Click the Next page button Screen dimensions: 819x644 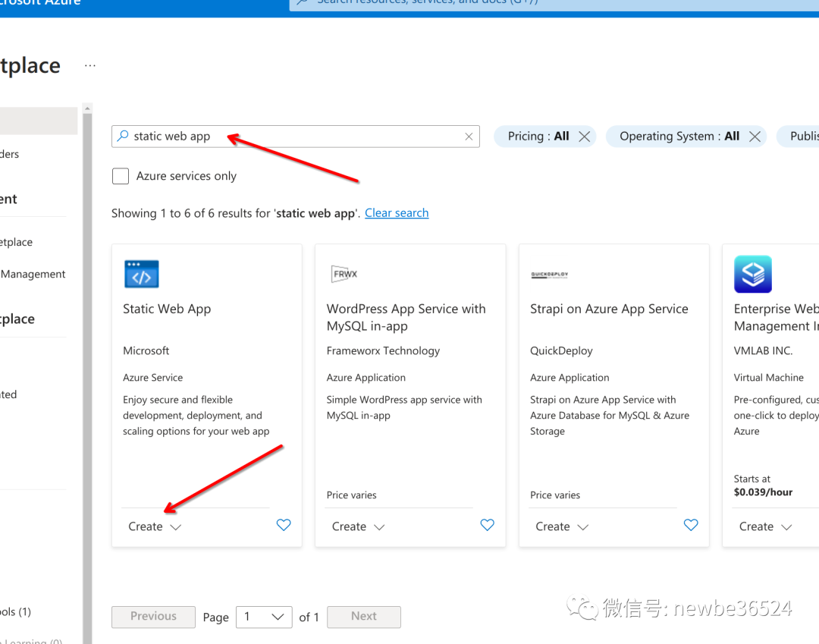point(364,617)
